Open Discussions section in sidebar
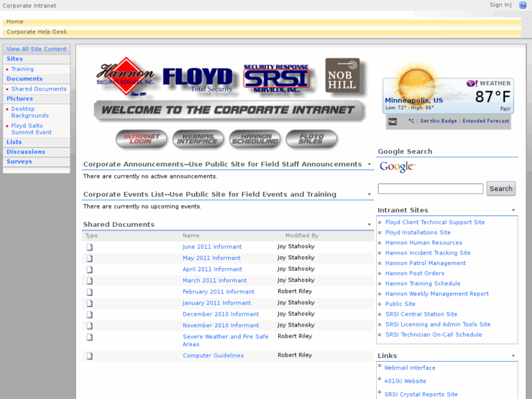This screenshot has width=532, height=399. (26, 152)
